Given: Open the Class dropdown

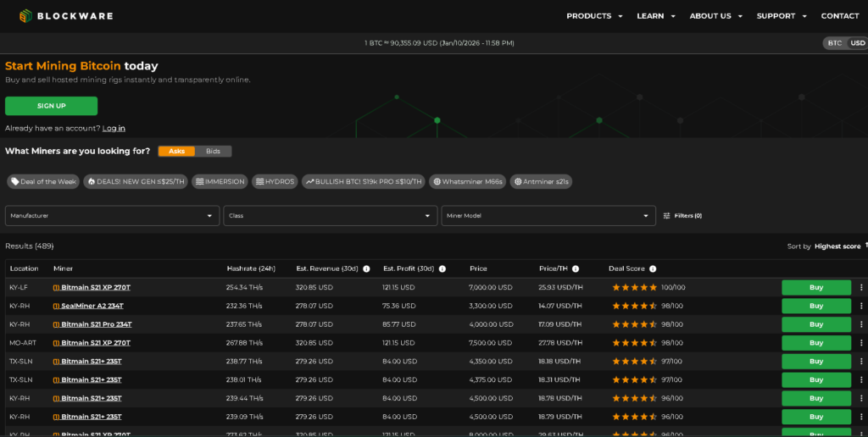Looking at the screenshot, I should point(331,216).
